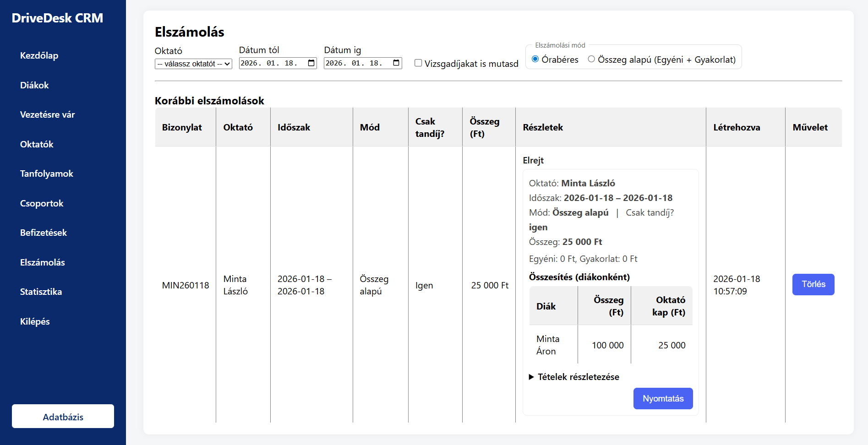Click receipt number MIN260118
Viewport: 868px width, 445px height.
tap(186, 285)
